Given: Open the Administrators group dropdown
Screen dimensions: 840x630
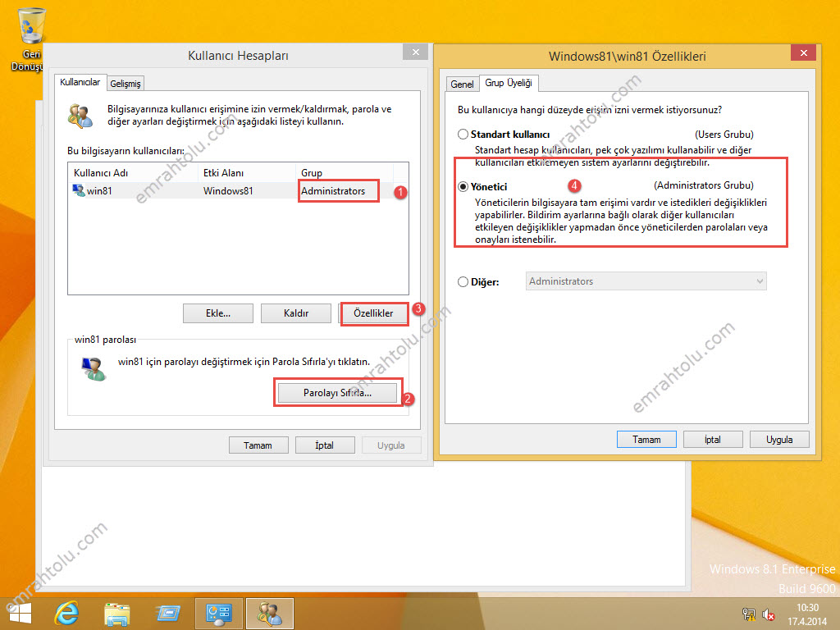Looking at the screenshot, I should tap(646, 281).
